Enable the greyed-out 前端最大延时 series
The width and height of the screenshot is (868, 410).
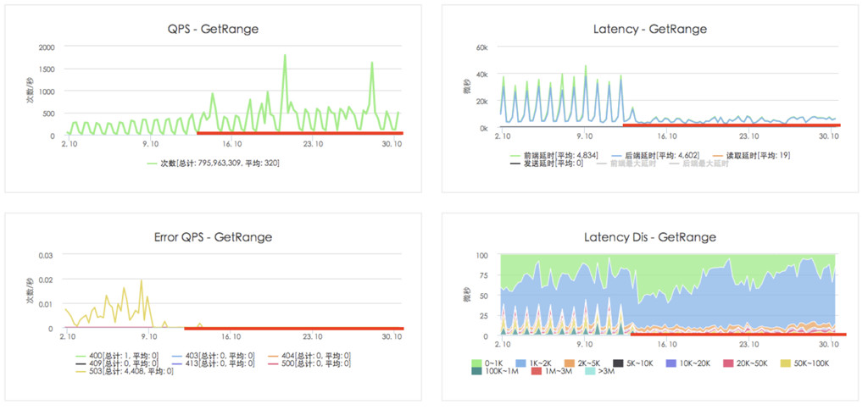[626, 163]
